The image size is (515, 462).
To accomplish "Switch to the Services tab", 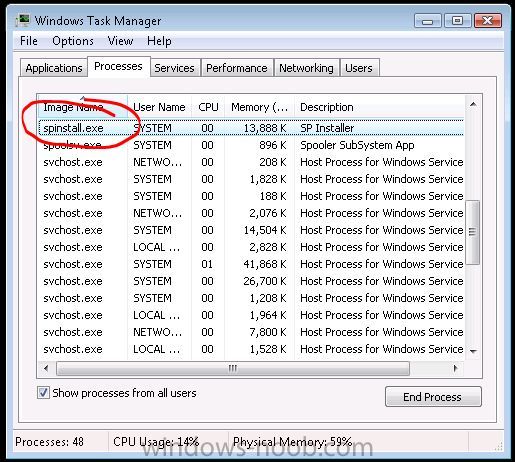I will tap(174, 68).
